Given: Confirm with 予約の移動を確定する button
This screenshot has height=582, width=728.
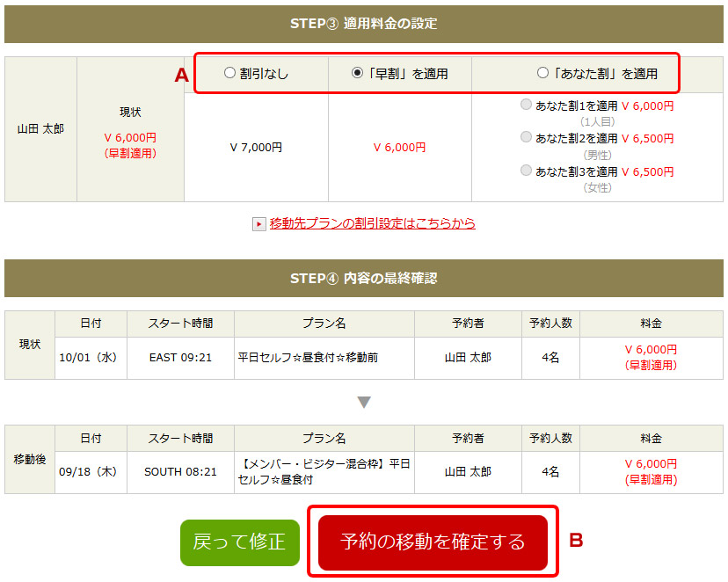Looking at the screenshot, I should pos(433,542).
